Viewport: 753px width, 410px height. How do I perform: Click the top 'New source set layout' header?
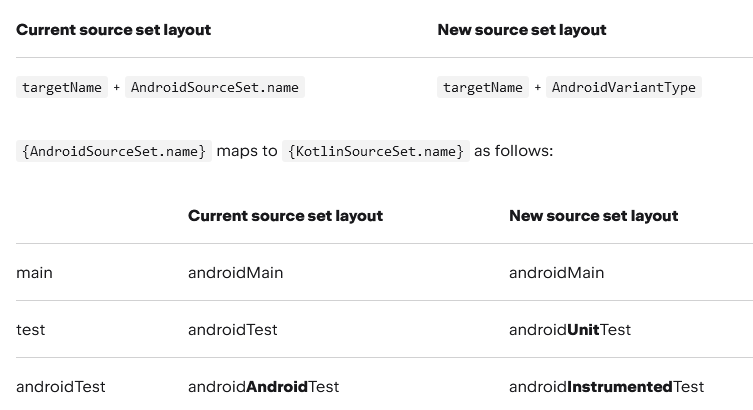pyautogui.click(x=522, y=30)
